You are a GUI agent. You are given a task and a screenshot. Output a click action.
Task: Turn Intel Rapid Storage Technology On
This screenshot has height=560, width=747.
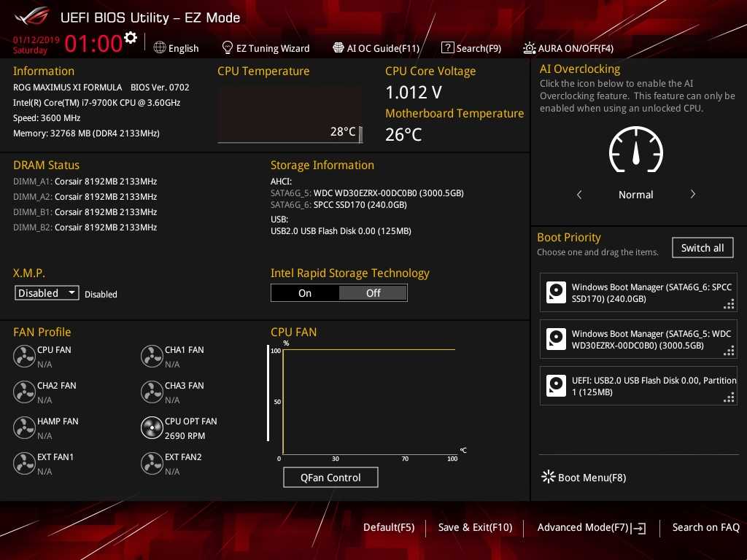coord(305,293)
